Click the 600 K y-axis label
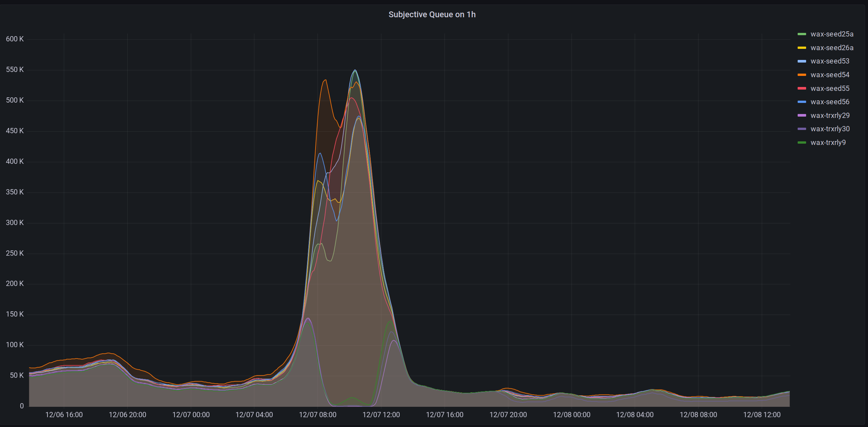 coord(15,39)
